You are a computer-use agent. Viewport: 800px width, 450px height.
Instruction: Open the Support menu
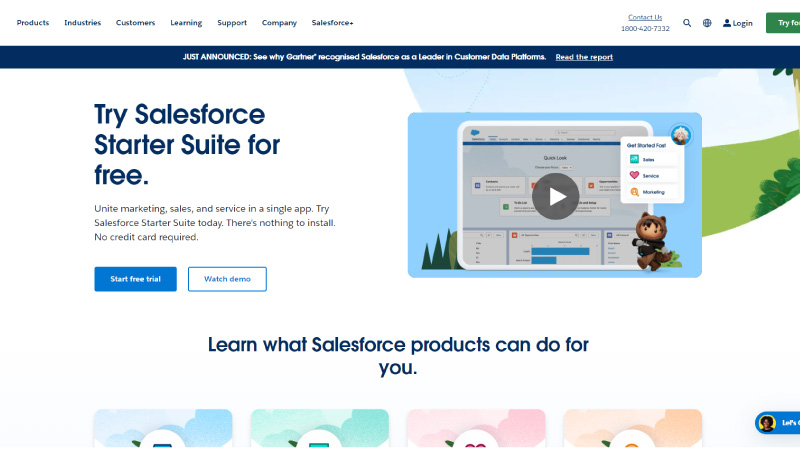point(232,23)
